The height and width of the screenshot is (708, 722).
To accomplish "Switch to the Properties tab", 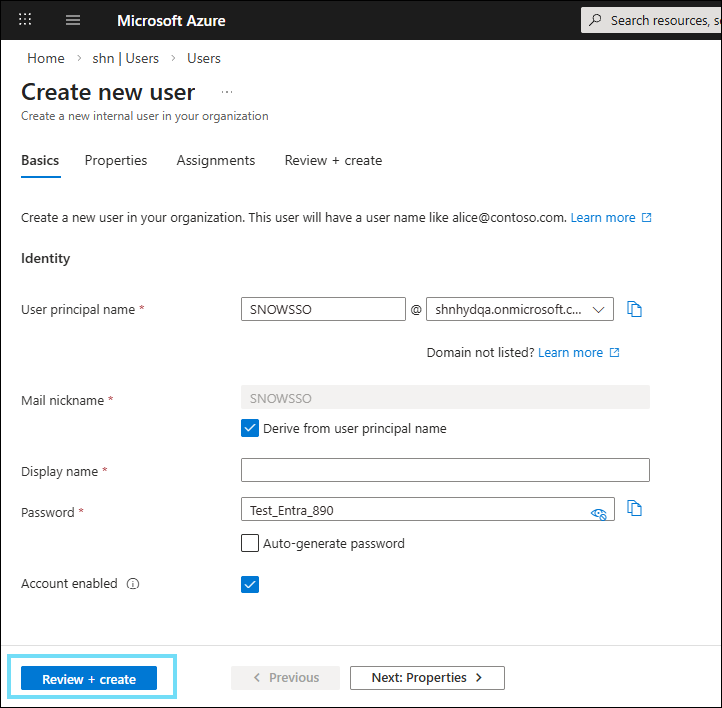I will (116, 160).
